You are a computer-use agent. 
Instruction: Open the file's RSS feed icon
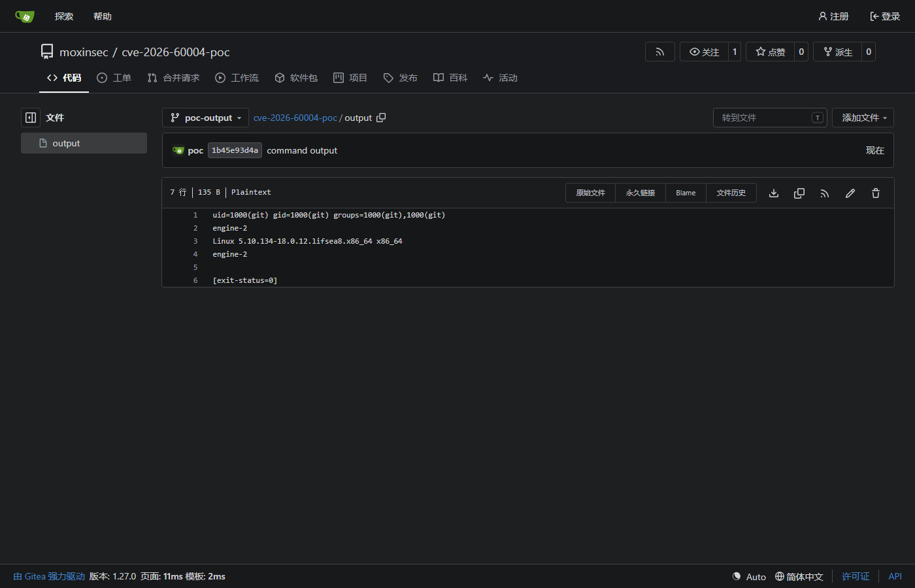pyautogui.click(x=825, y=193)
